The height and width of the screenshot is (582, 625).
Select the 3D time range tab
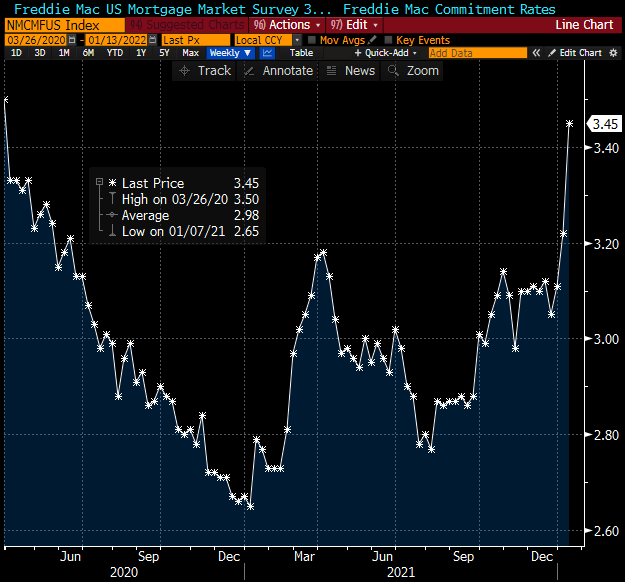(39, 53)
